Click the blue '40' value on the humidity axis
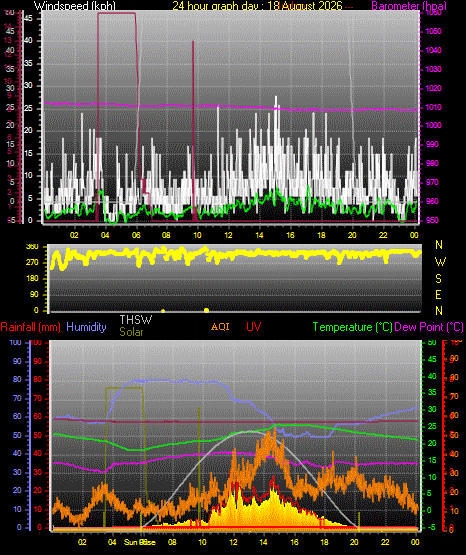Viewport: 466px width, 555px height. point(17,454)
